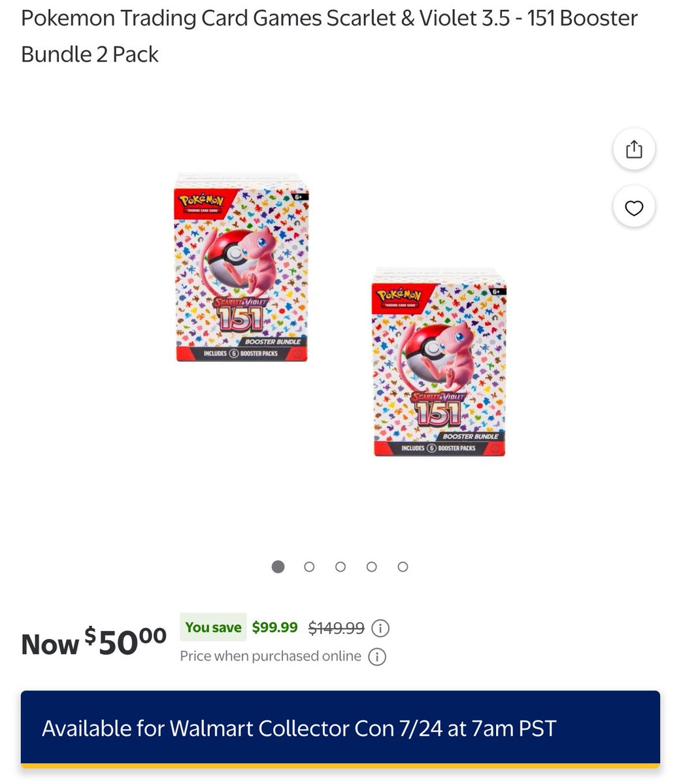681x784 pixels.
Task: Tap Price when purchased online text
Action: (x=271, y=656)
